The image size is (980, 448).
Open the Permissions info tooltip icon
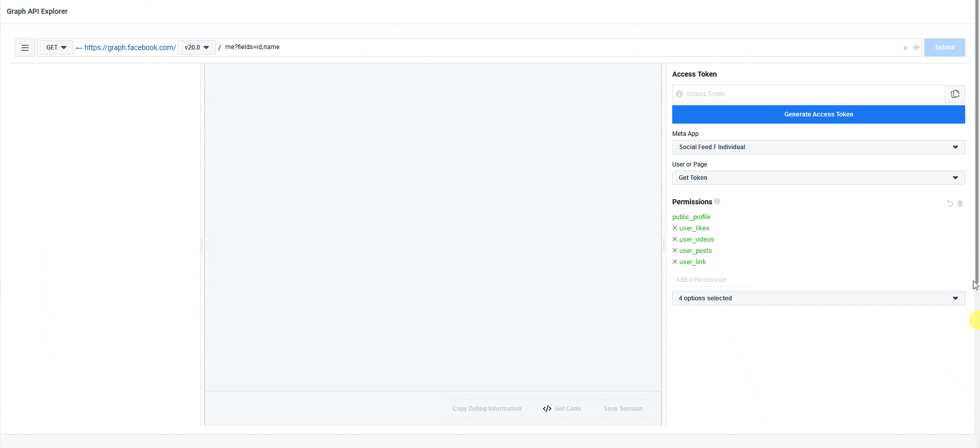coord(717,201)
